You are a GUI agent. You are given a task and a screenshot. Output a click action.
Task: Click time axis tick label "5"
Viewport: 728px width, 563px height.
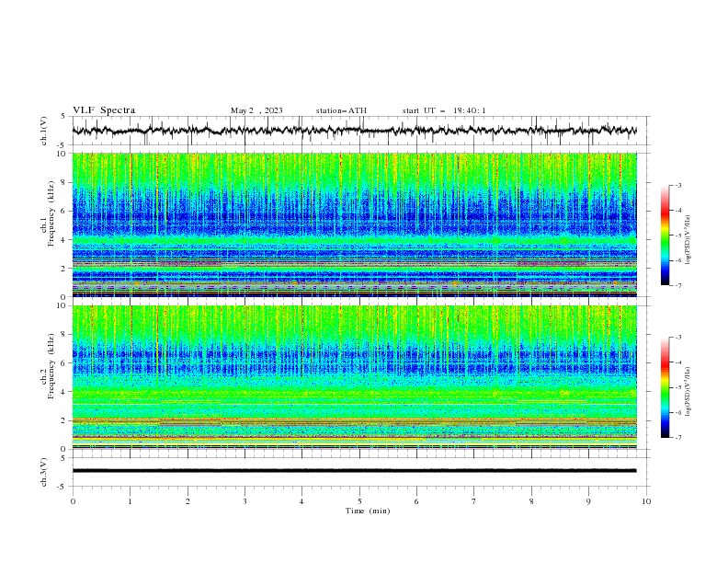(359, 501)
